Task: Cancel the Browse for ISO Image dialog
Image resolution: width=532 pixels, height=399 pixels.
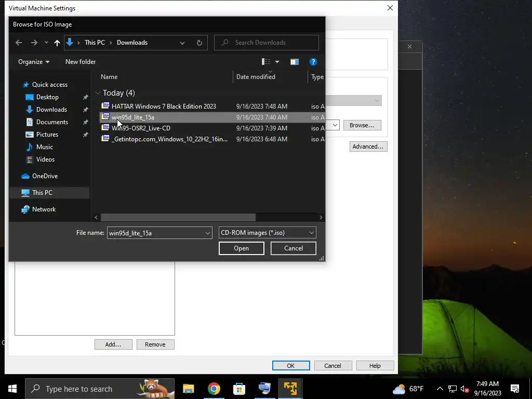Action: 293,248
